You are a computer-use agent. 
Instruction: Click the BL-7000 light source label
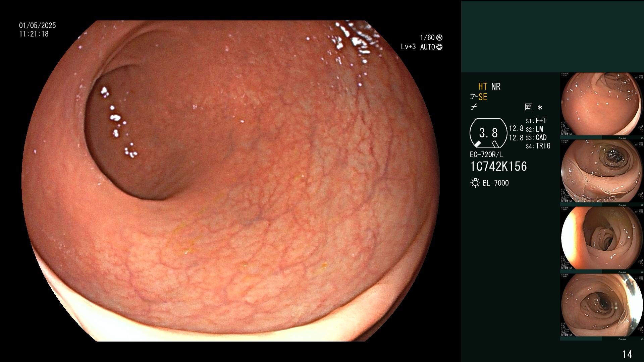[x=496, y=183]
